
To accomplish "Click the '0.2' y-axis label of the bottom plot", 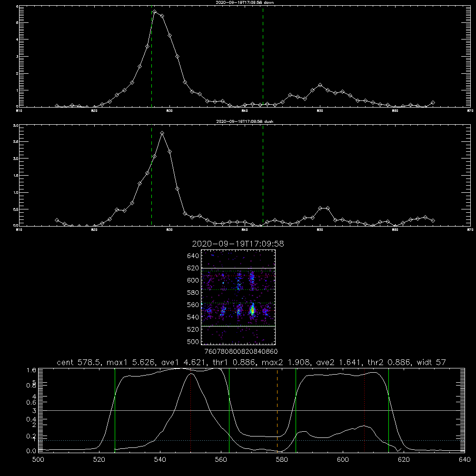I will [31, 436].
